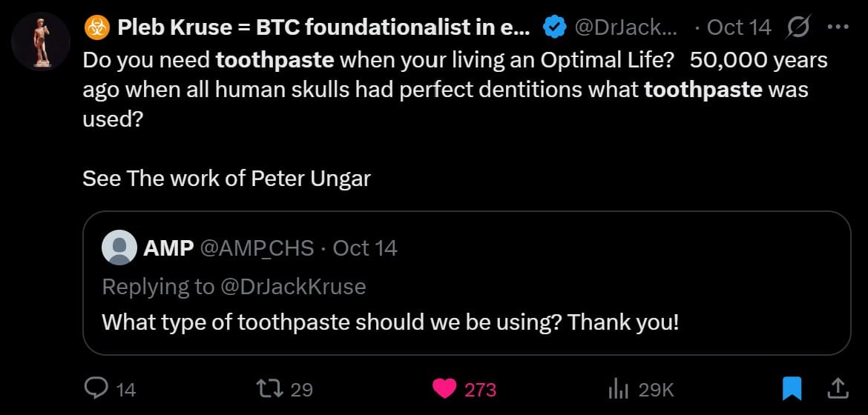Image resolution: width=868 pixels, height=415 pixels.
Task: Click the blue verified checkmark badge
Action: click(554, 28)
